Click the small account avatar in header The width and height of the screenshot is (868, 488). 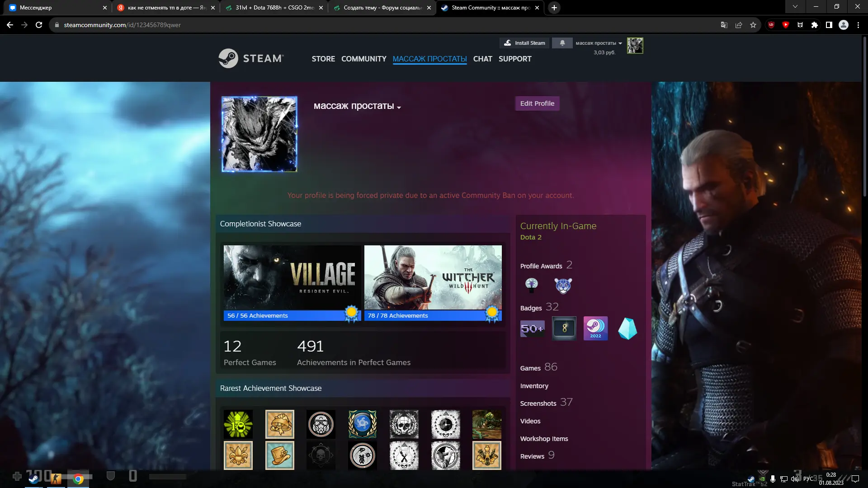coord(635,46)
